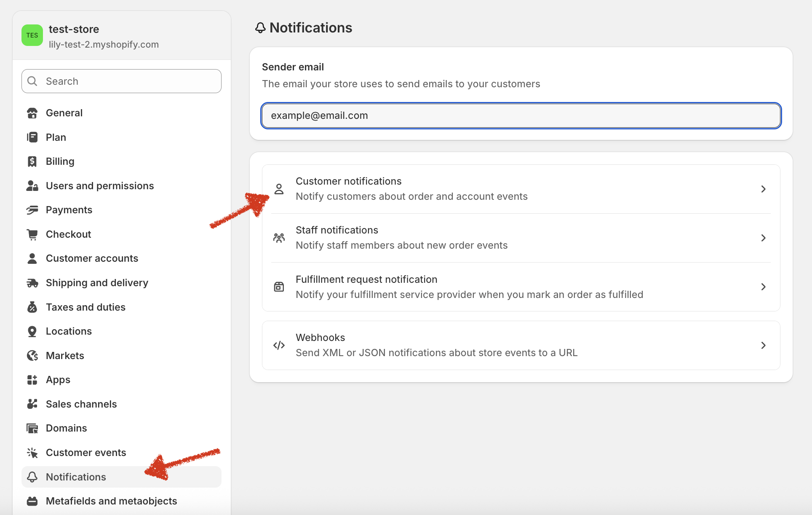Go to the Plan settings page
The height and width of the screenshot is (515, 812).
coord(121,137)
